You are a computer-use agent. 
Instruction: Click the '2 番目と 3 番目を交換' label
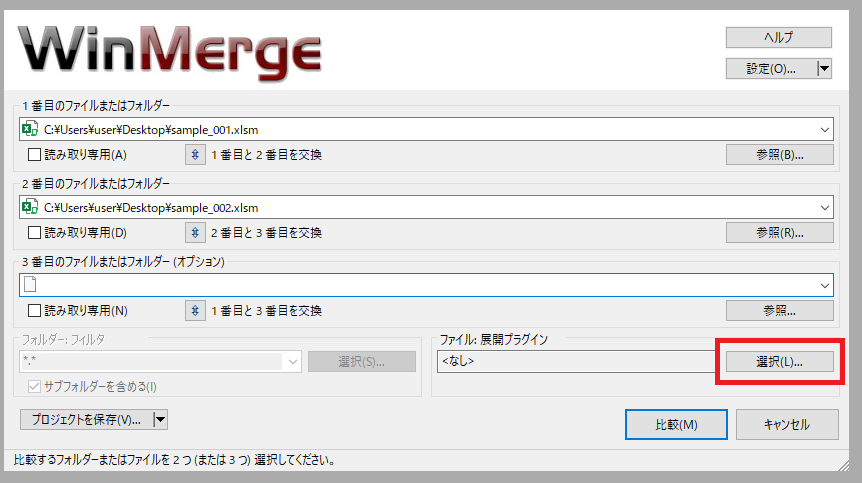[x=267, y=233]
